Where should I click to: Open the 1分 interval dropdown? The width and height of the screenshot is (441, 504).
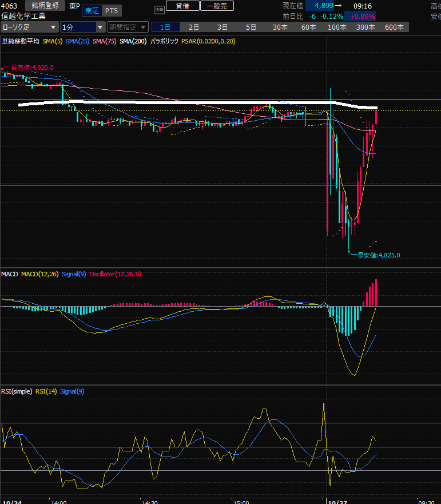[x=82, y=27]
